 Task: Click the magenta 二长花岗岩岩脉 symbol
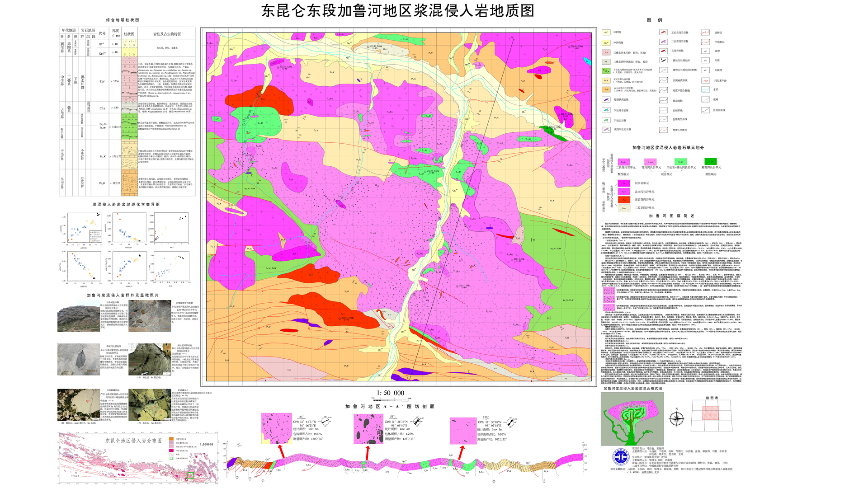tap(663, 42)
